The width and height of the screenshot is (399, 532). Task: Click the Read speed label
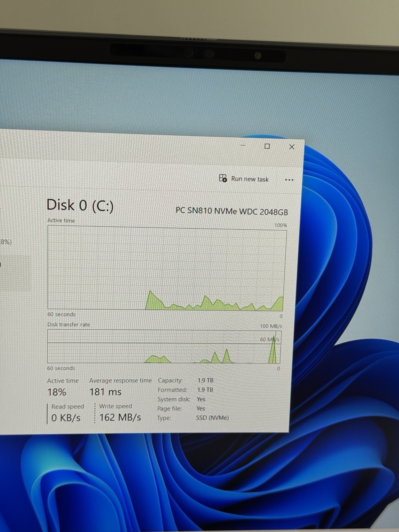point(68,406)
